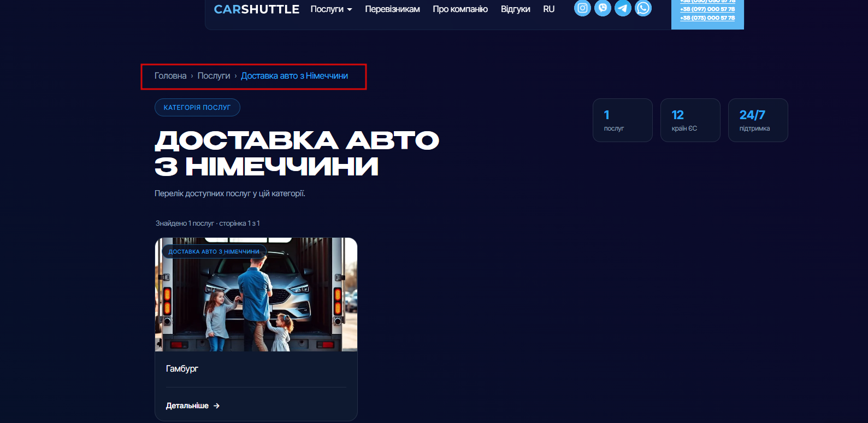Viewport: 868px width, 423px height.
Task: Open the Viber messenger icon in header
Action: 603,8
